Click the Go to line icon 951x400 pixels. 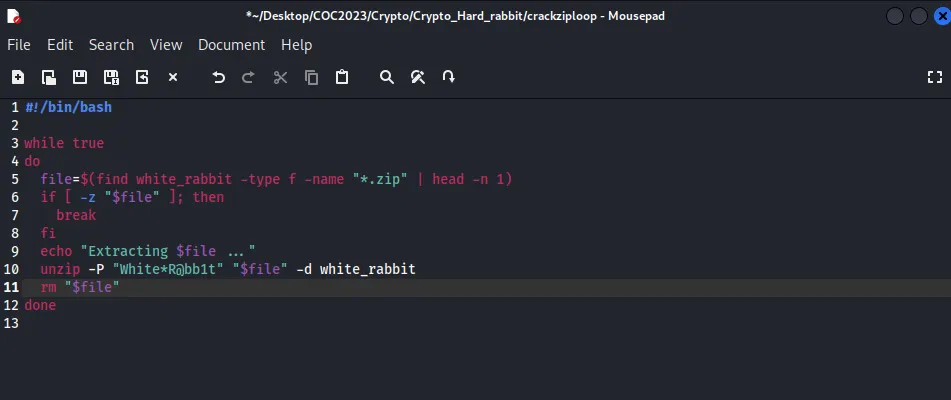[449, 77]
